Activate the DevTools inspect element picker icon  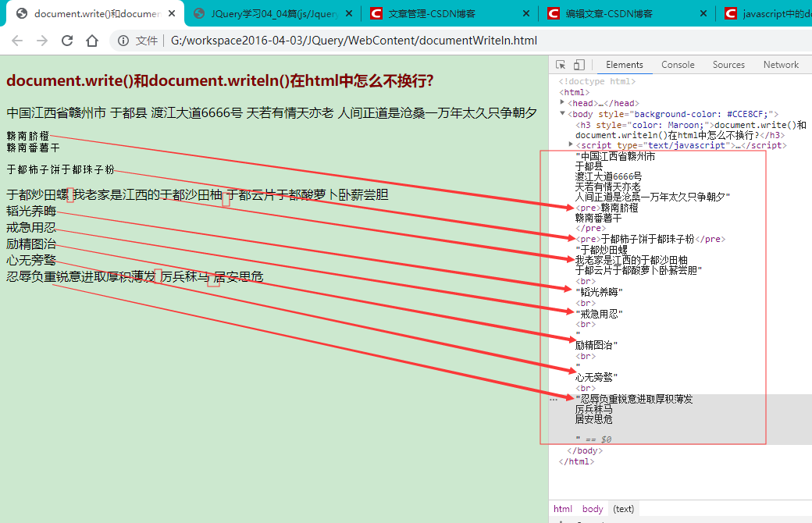point(561,65)
